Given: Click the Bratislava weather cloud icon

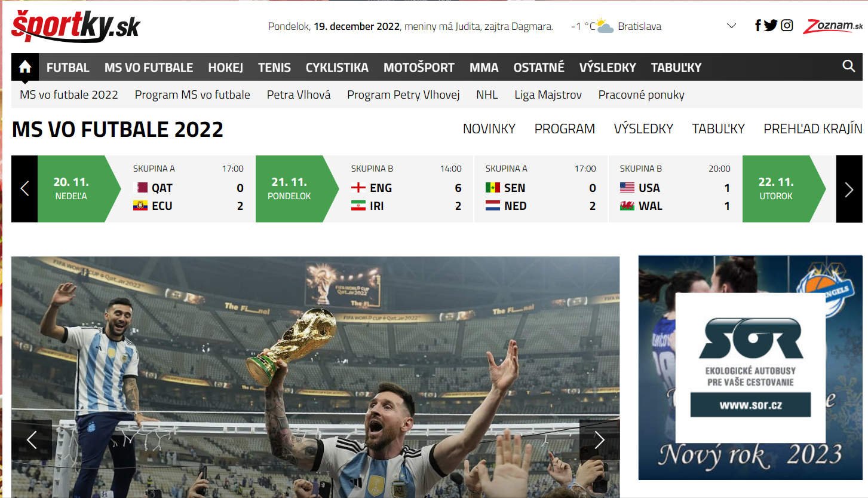Looking at the screenshot, I should 605,26.
